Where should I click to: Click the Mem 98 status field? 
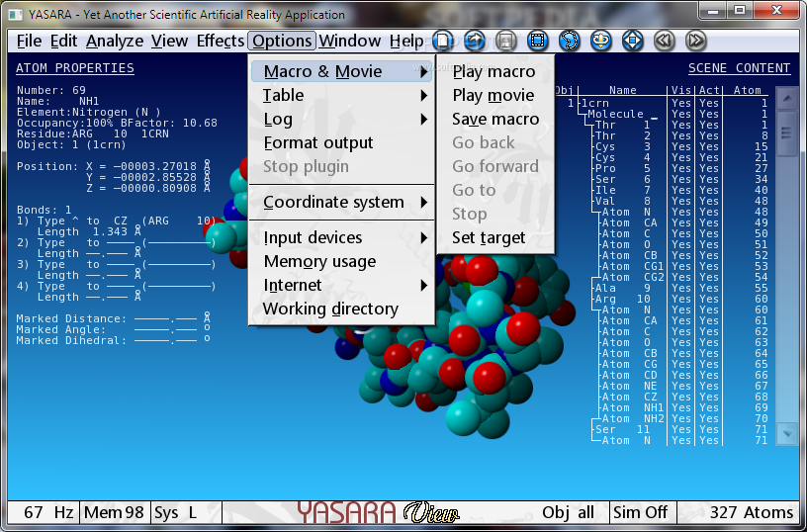point(115,512)
